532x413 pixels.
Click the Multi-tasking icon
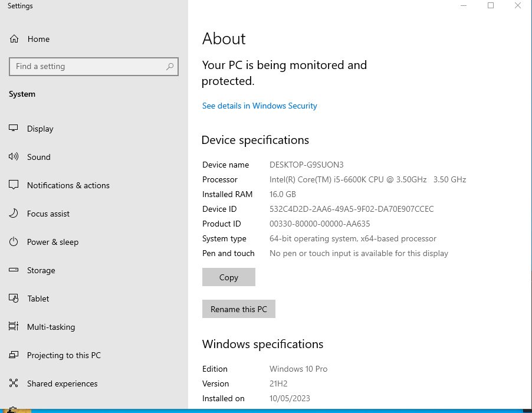[13, 326]
